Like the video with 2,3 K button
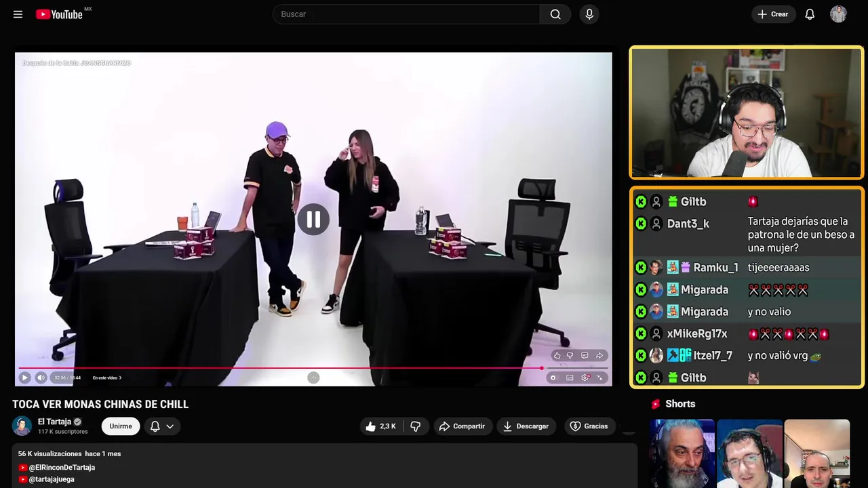This screenshot has width=868, height=488. 381,426
